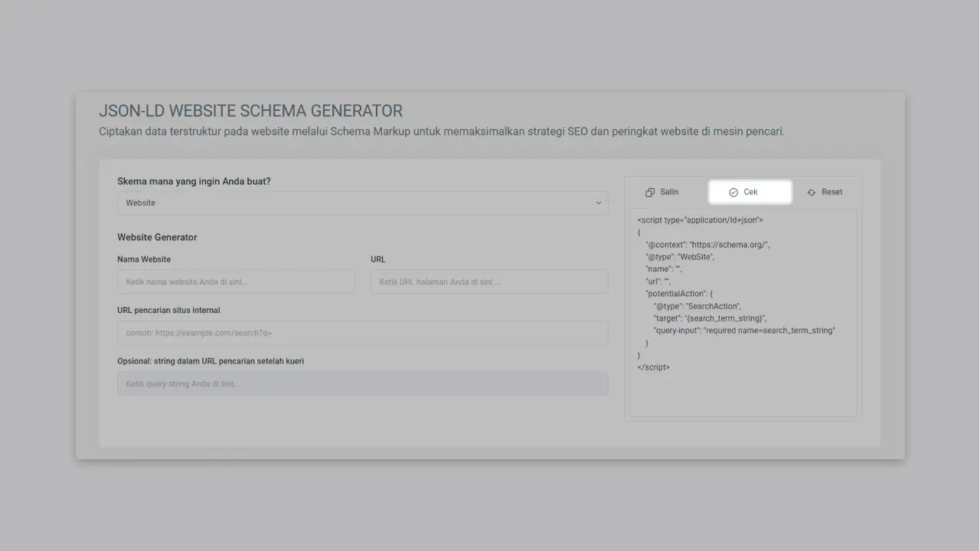Click the Website Generator section heading

coord(157,237)
